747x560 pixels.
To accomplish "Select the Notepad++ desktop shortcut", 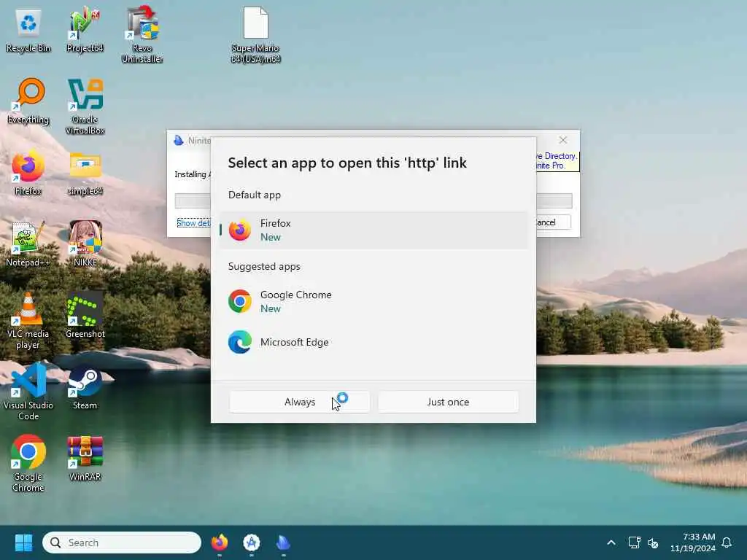I will (x=28, y=244).
